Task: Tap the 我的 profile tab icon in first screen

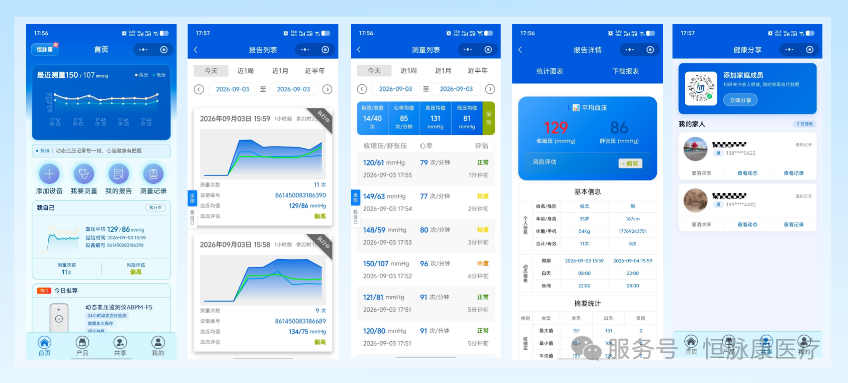Action: (158, 342)
